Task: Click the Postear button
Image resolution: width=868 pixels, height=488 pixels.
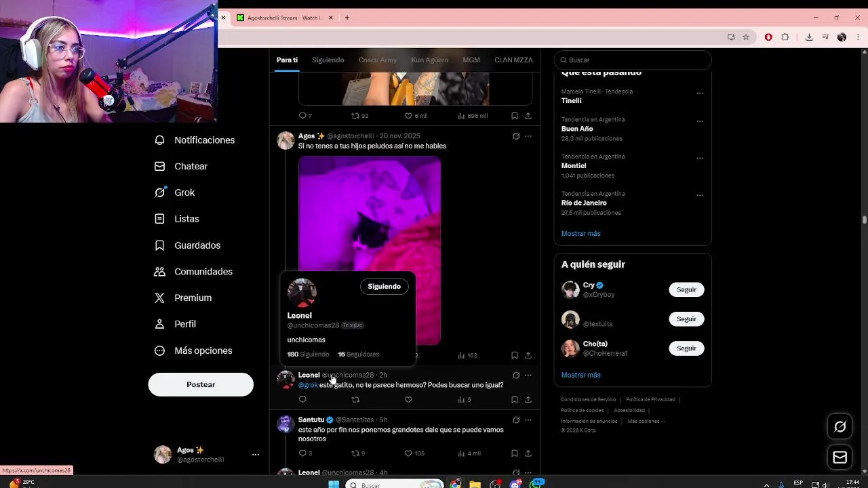Action: coord(201,384)
